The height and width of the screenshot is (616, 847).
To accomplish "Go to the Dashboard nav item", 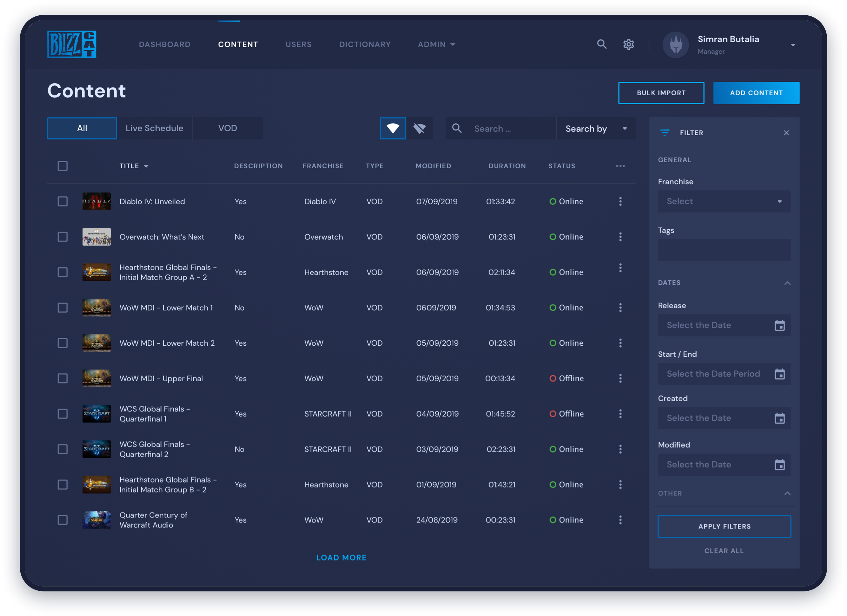I will pyautogui.click(x=165, y=44).
